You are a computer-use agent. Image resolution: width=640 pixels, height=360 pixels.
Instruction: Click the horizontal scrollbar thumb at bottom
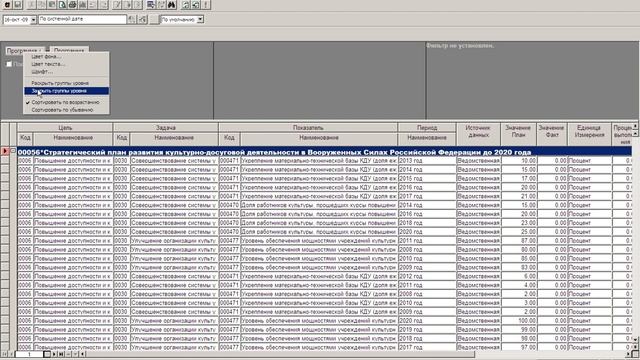tap(280, 354)
